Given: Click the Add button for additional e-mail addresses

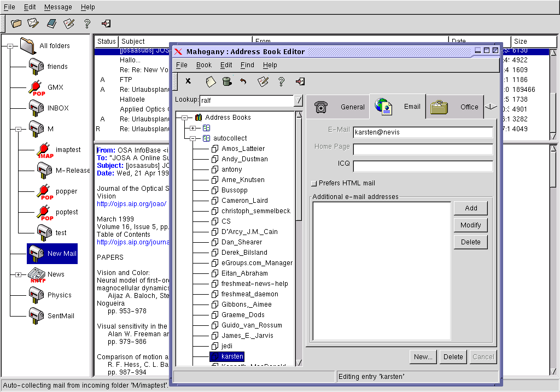Looking at the screenshot, I should [470, 208].
